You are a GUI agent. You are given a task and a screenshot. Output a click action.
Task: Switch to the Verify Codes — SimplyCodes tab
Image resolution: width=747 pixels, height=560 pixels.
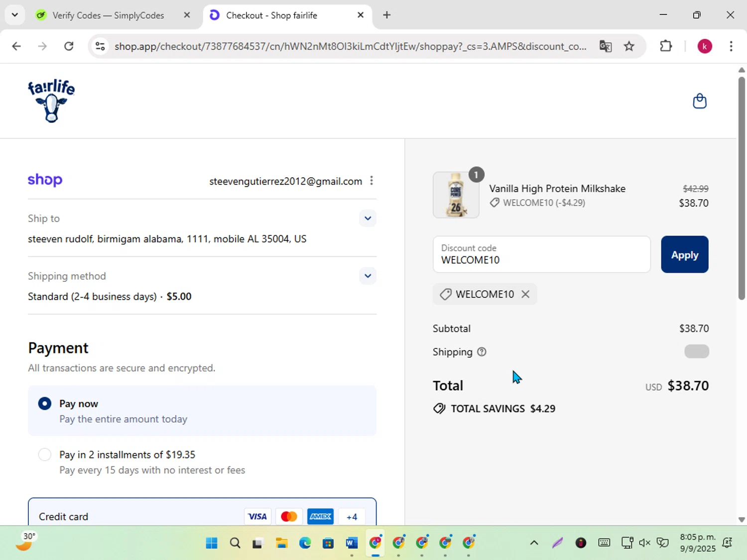[x=108, y=15]
